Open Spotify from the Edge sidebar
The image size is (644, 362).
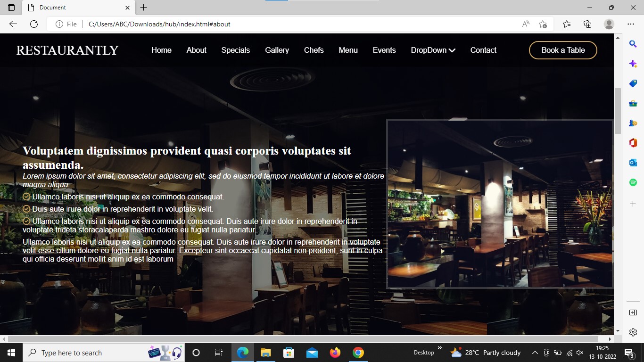point(633,181)
